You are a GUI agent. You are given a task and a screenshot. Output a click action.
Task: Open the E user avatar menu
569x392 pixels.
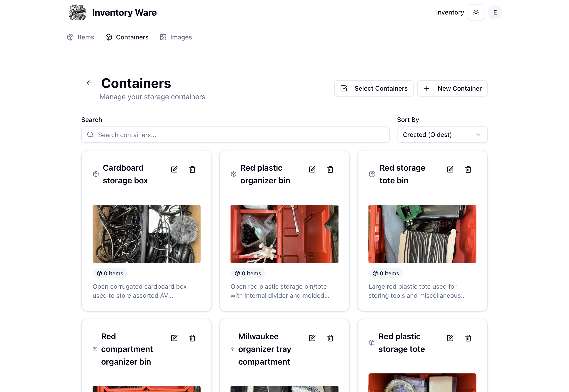tap(495, 12)
